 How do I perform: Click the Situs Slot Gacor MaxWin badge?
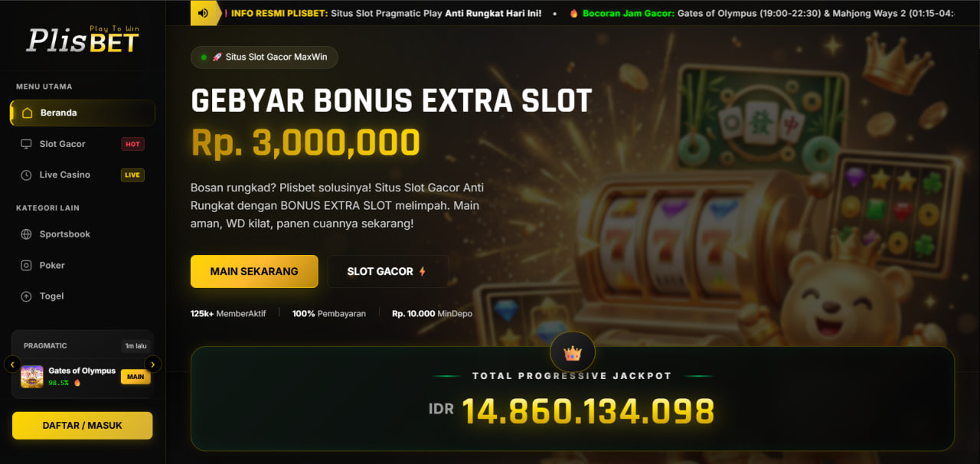264,57
